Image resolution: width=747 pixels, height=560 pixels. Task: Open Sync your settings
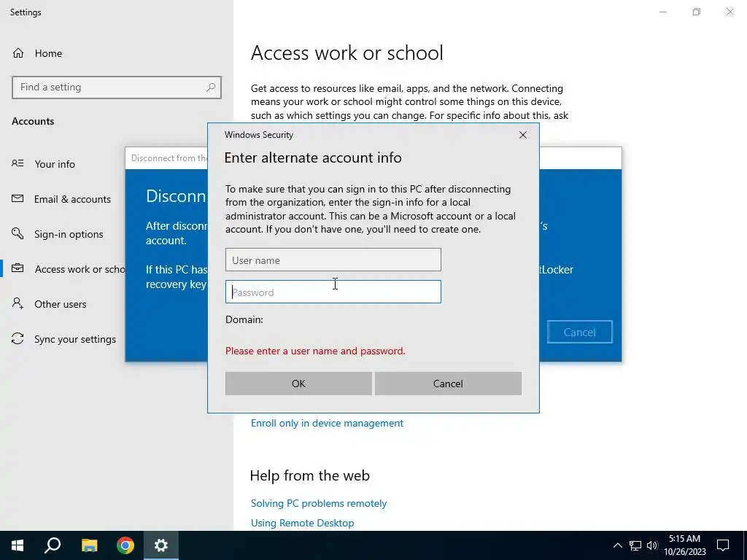[75, 339]
